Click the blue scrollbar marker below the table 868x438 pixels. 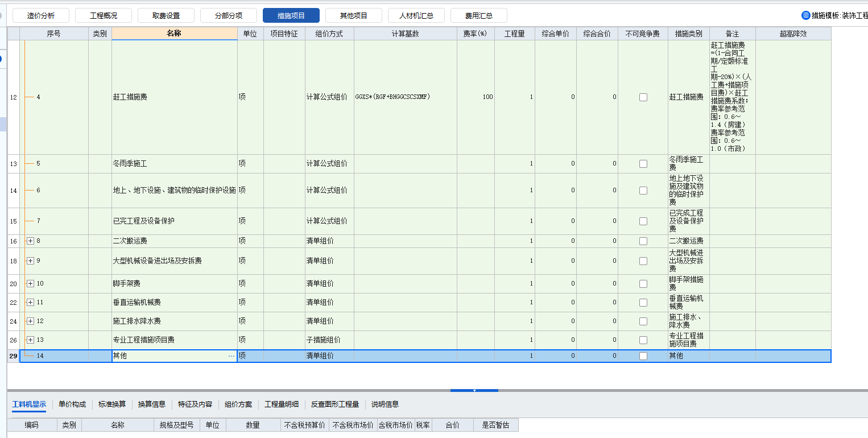pos(474,390)
